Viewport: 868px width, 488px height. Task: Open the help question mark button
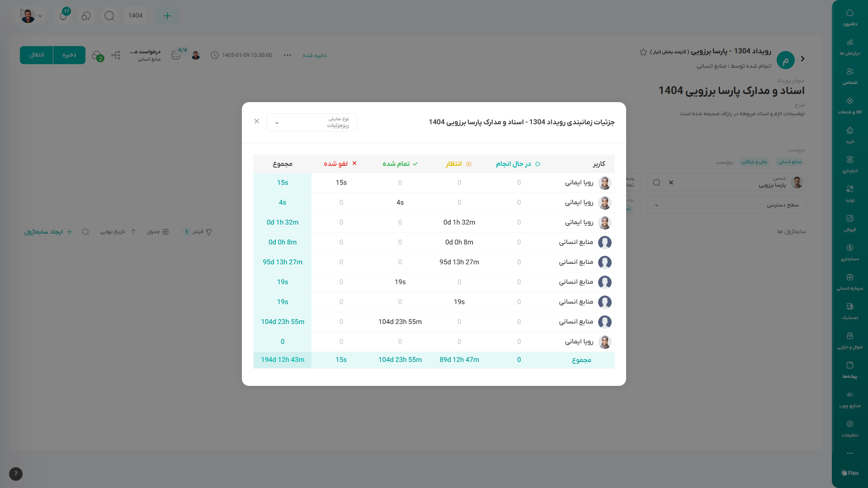[16, 474]
